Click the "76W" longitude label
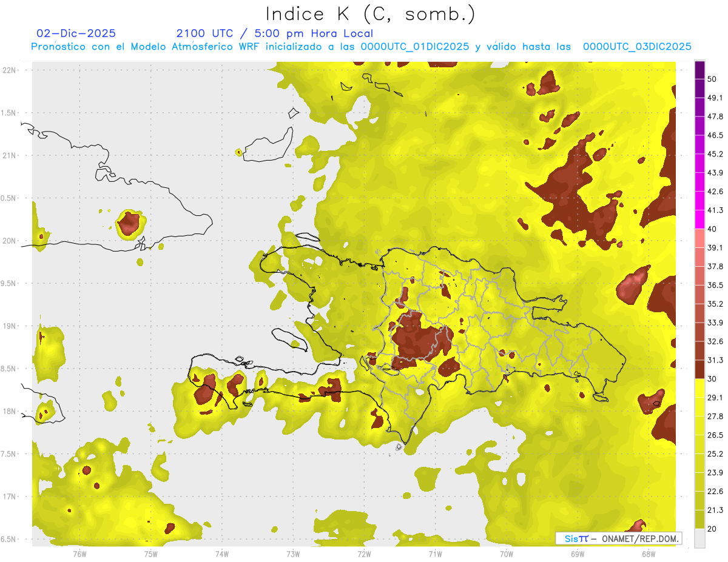The image size is (728, 562). click(x=79, y=554)
